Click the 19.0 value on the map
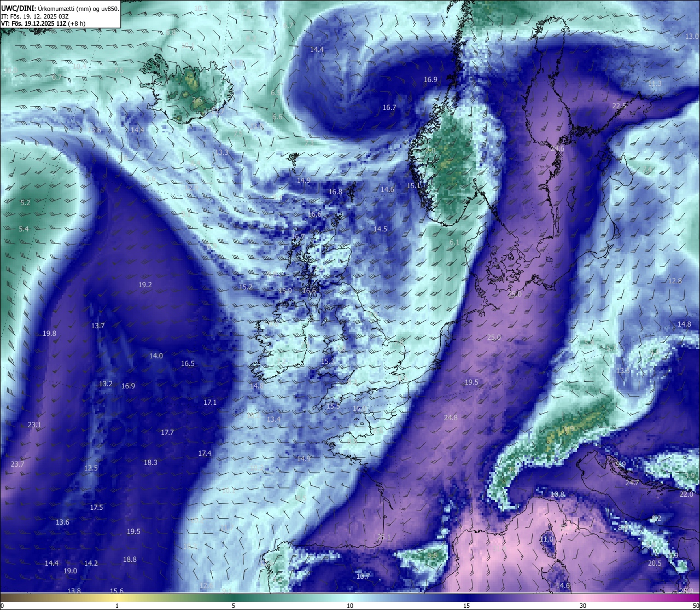The width and height of the screenshot is (700, 610). point(70,571)
